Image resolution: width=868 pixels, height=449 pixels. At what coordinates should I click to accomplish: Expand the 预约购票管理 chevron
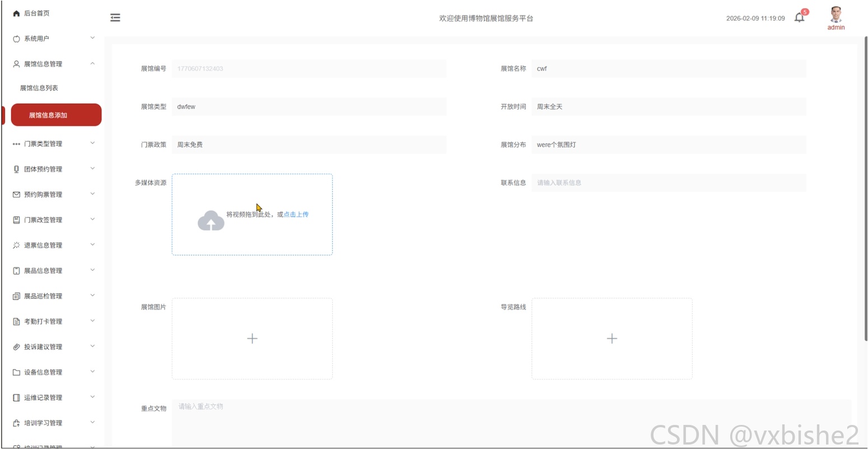click(x=92, y=194)
